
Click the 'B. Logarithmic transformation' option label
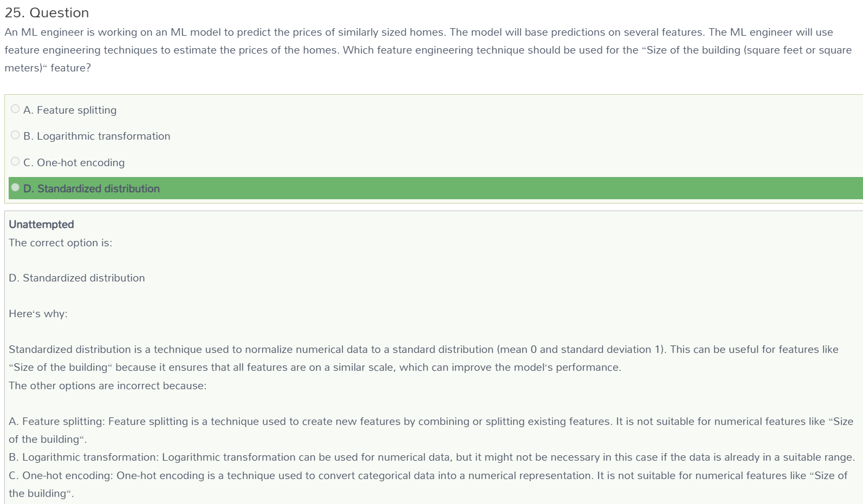pos(97,136)
